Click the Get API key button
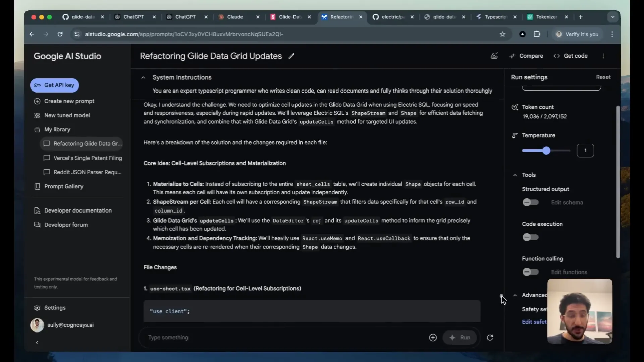Screen dimensions: 644x362 pos(55,85)
